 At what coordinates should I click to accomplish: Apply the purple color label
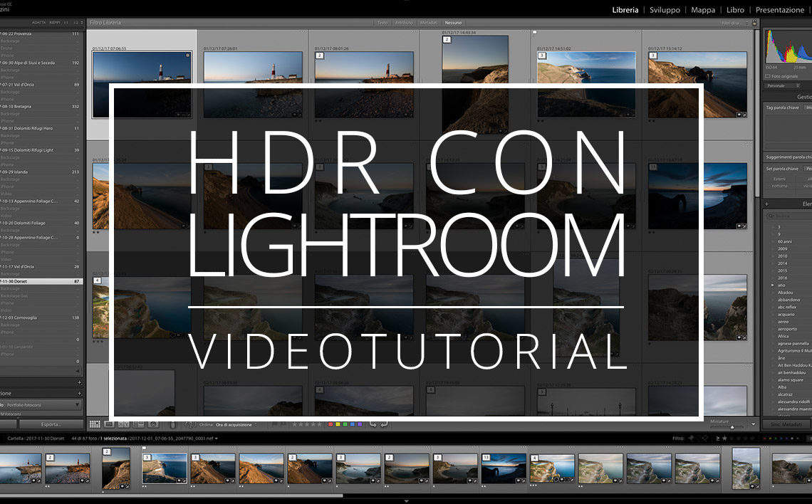click(360, 424)
